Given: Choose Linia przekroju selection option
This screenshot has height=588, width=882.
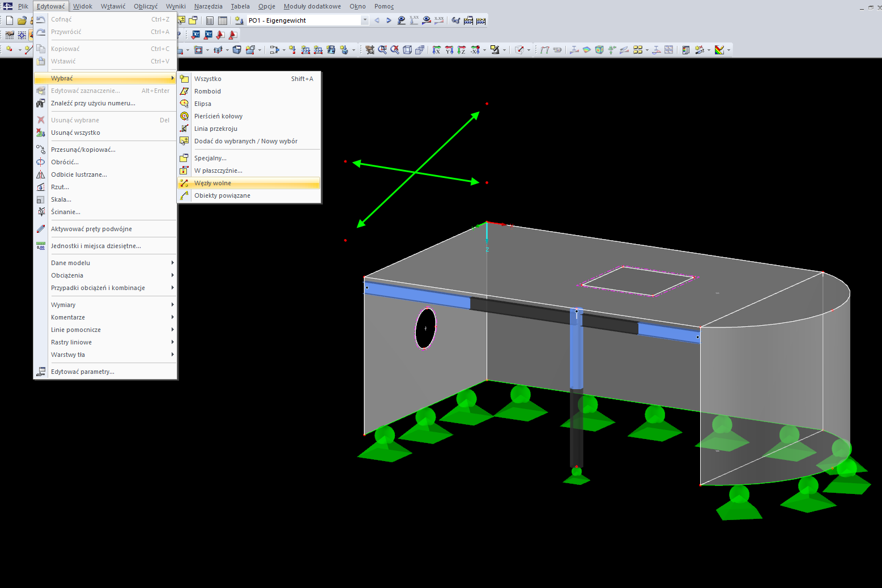Looking at the screenshot, I should pos(249,129).
